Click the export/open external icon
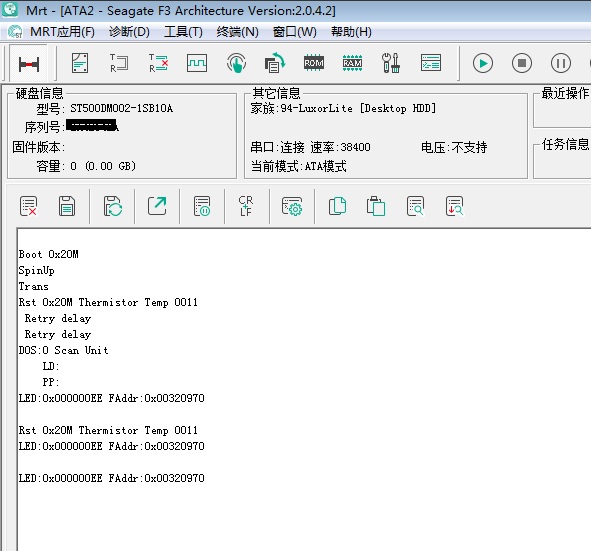This screenshot has width=591, height=551. coord(157,206)
